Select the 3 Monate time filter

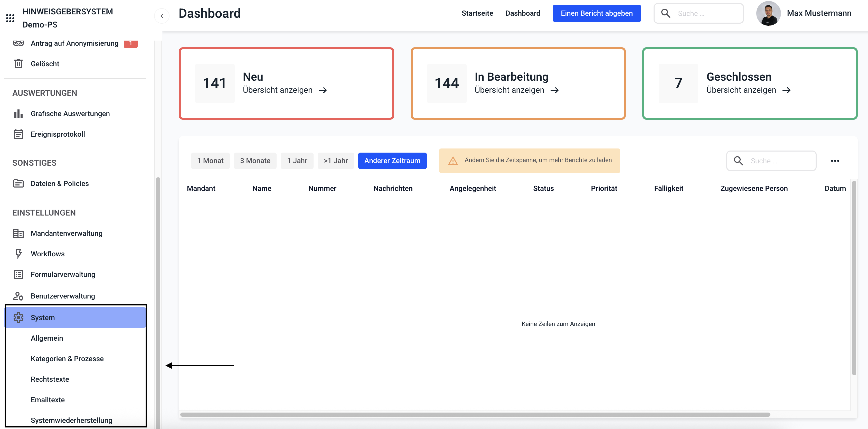pyautogui.click(x=255, y=161)
